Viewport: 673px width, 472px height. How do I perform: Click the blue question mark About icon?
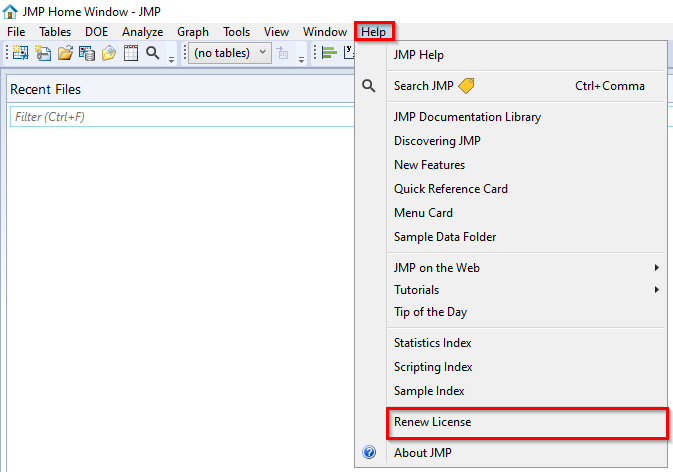point(369,452)
